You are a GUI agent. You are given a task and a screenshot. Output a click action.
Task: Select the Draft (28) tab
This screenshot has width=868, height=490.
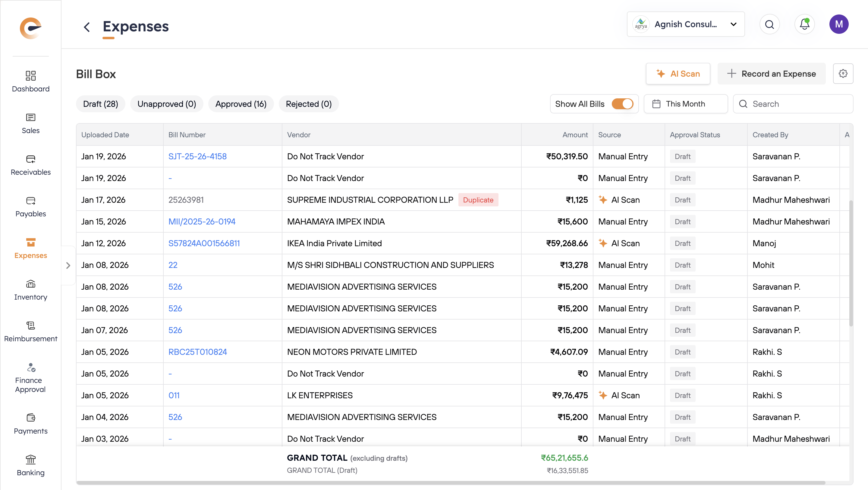(100, 104)
